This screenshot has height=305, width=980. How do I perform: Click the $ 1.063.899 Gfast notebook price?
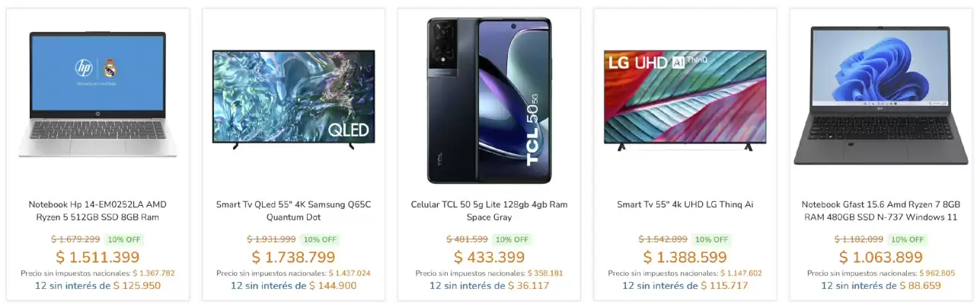pyautogui.click(x=880, y=257)
